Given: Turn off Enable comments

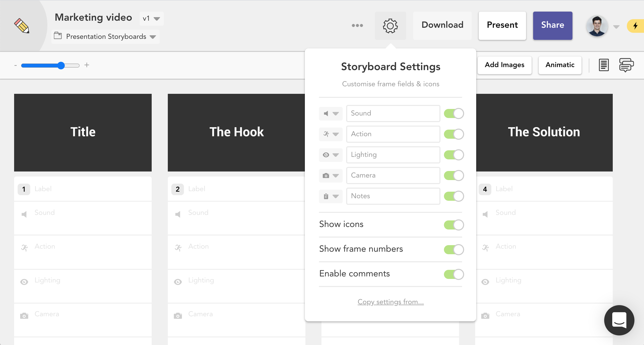Looking at the screenshot, I should coord(454,274).
